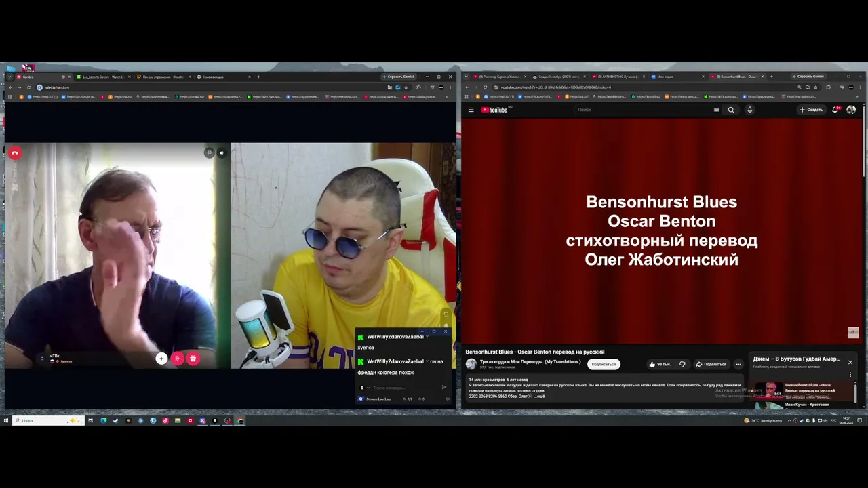This screenshot has height=488, width=868.
Task: Expand the left browser's tab search dropdown
Action: (x=10, y=77)
